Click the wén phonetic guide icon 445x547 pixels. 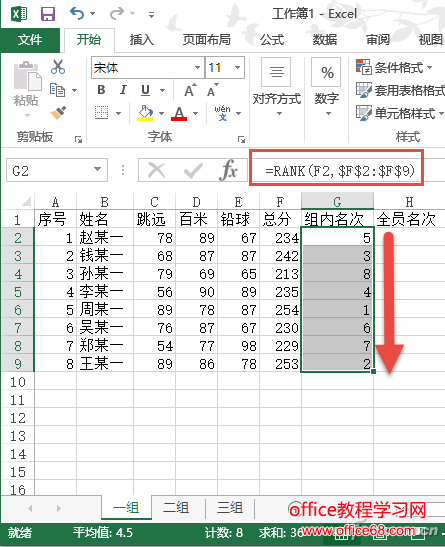pos(222,113)
